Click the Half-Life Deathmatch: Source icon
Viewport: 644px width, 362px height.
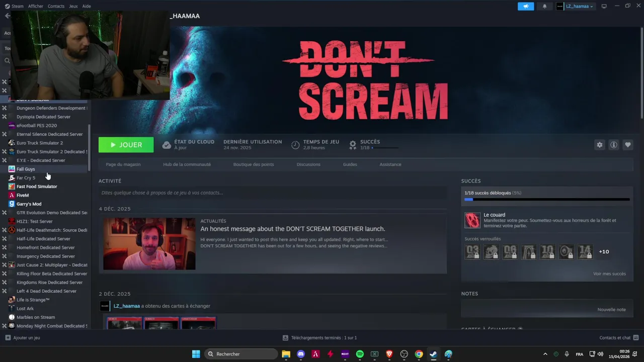[x=12, y=230]
